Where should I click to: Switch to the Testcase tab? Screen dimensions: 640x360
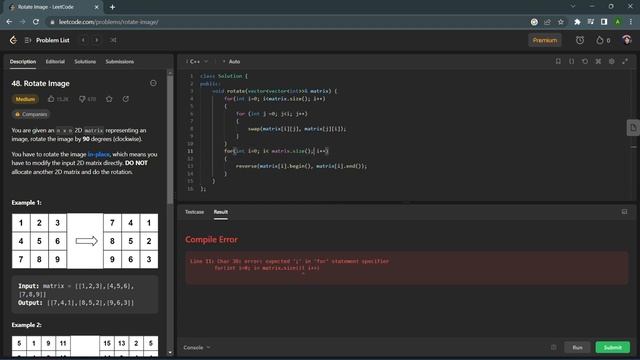click(x=194, y=212)
